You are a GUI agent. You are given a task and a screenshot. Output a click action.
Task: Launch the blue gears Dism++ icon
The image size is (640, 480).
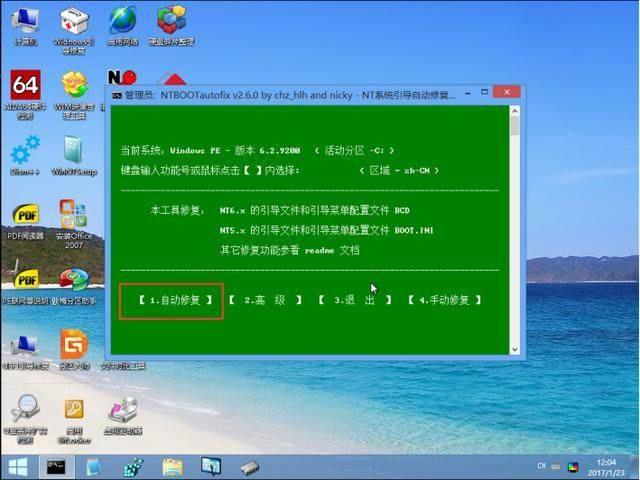coord(25,155)
